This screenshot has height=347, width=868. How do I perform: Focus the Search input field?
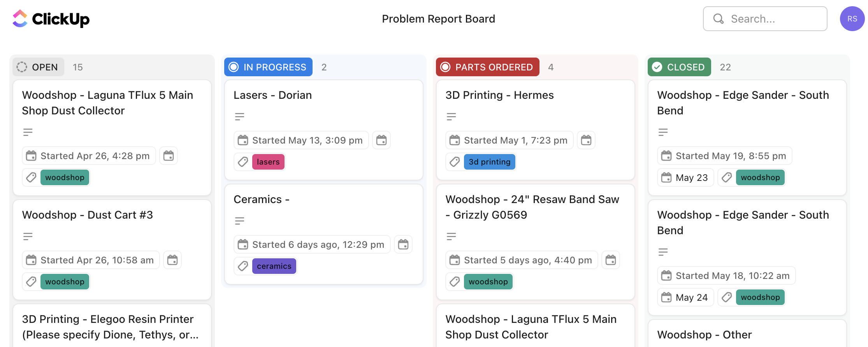coord(765,19)
